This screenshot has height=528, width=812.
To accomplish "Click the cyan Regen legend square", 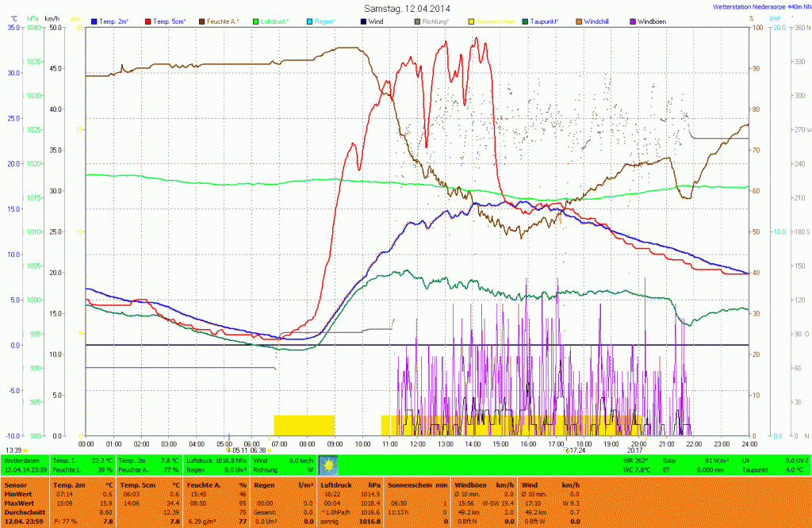I will (309, 21).
